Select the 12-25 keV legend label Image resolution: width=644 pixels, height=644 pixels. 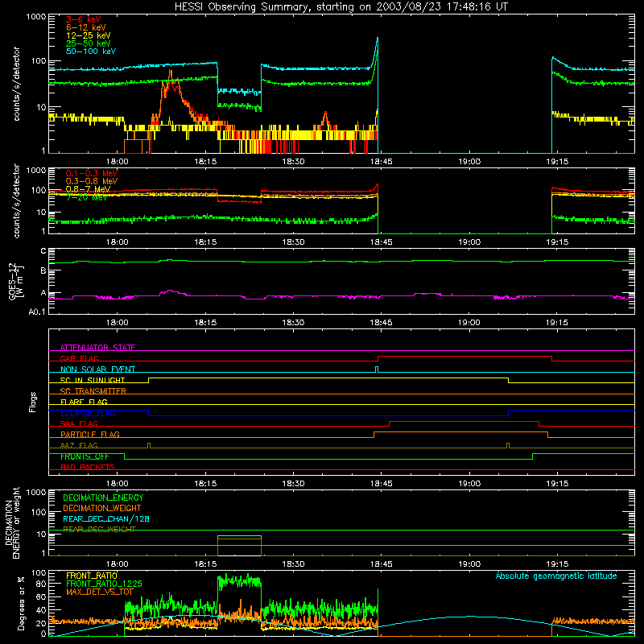pyautogui.click(x=89, y=35)
